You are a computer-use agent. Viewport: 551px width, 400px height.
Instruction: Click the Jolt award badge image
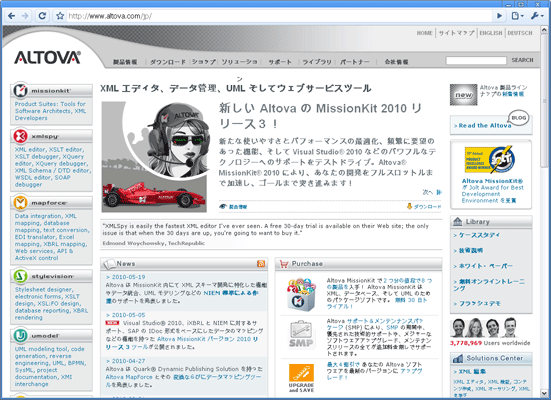pos(490,160)
